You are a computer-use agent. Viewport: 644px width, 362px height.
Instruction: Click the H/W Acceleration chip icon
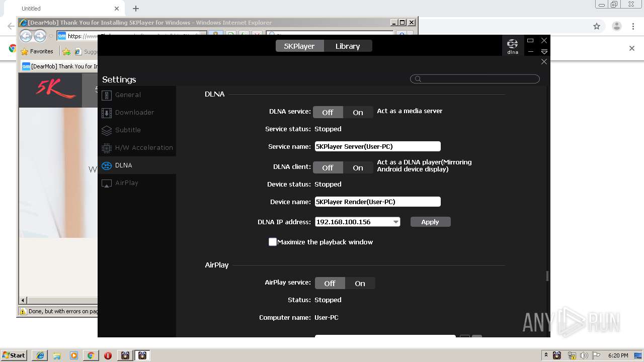coord(106,148)
